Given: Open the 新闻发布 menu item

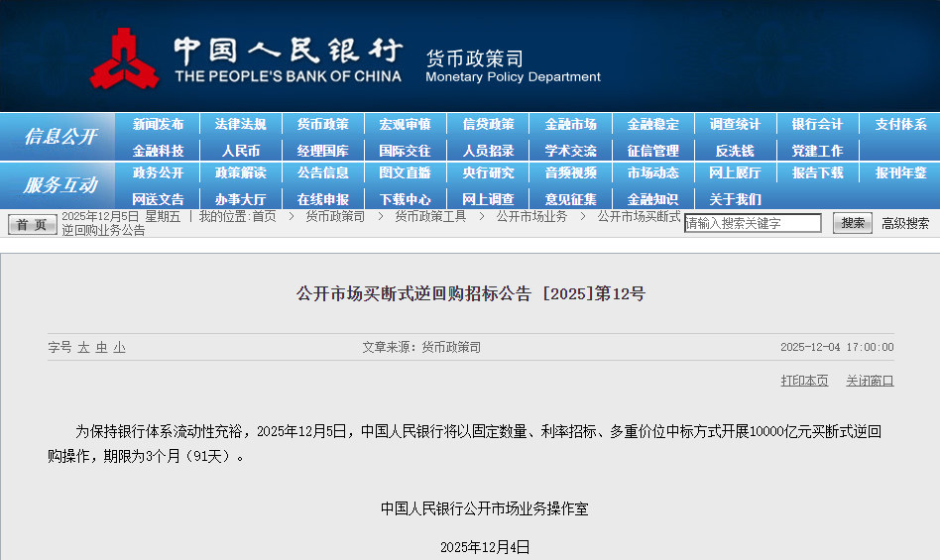Looking at the screenshot, I should [x=158, y=125].
